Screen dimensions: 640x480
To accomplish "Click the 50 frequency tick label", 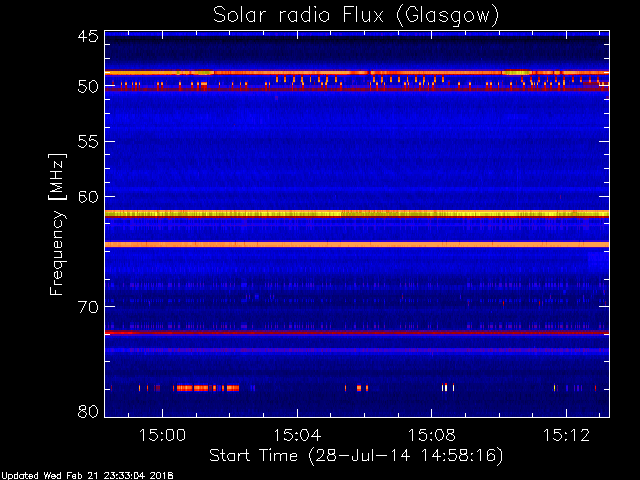I will tap(88, 86).
